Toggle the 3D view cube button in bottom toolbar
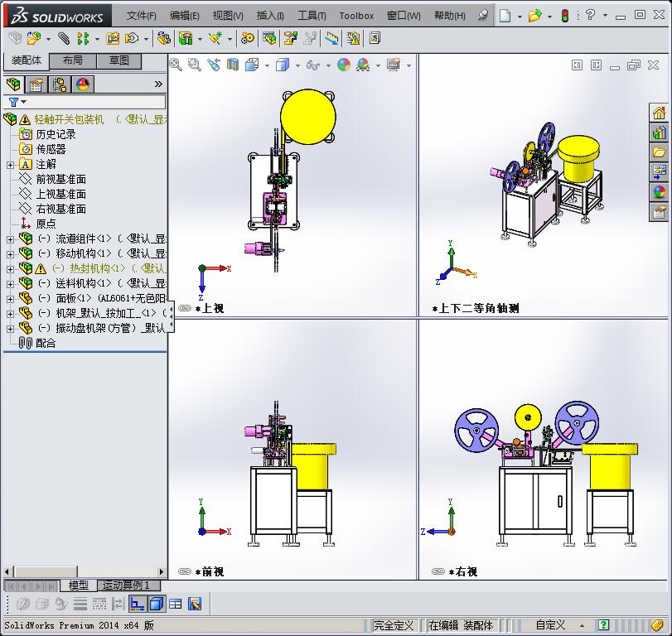 pos(157,605)
